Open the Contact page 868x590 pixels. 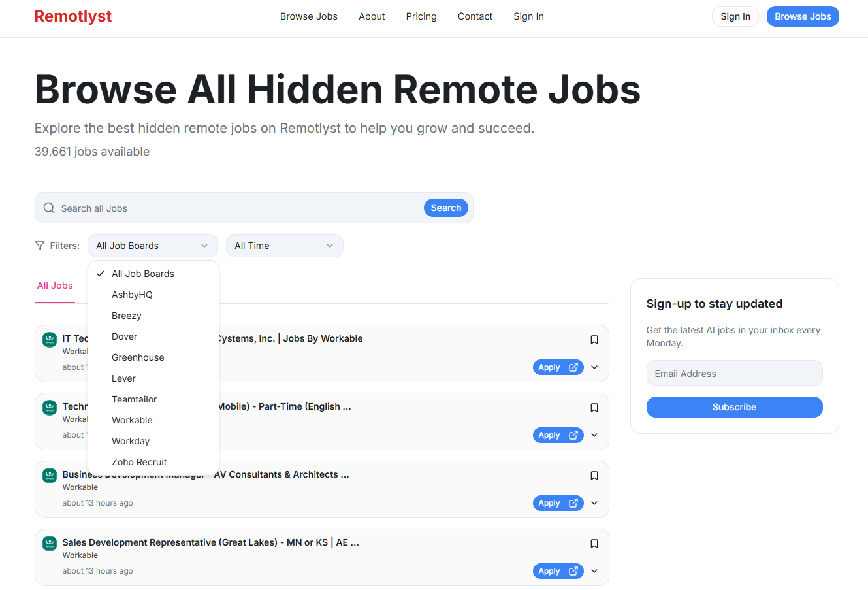pyautogui.click(x=475, y=16)
